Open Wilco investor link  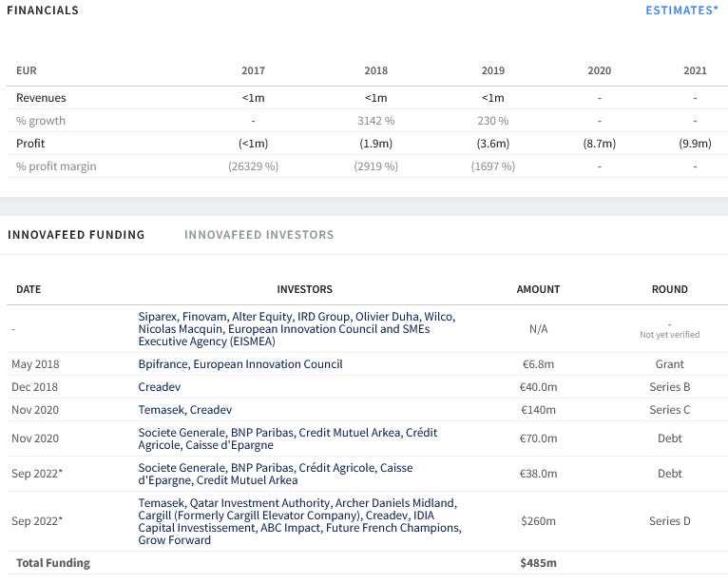[438, 317]
